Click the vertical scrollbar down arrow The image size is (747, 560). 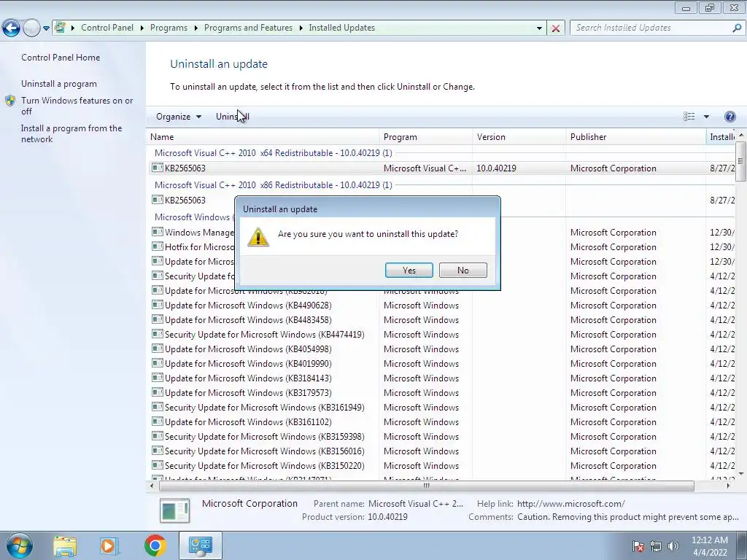click(741, 474)
